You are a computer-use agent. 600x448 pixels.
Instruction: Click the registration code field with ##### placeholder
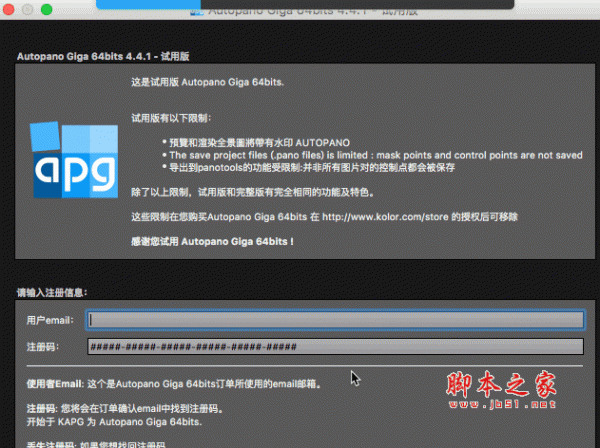[x=335, y=347]
